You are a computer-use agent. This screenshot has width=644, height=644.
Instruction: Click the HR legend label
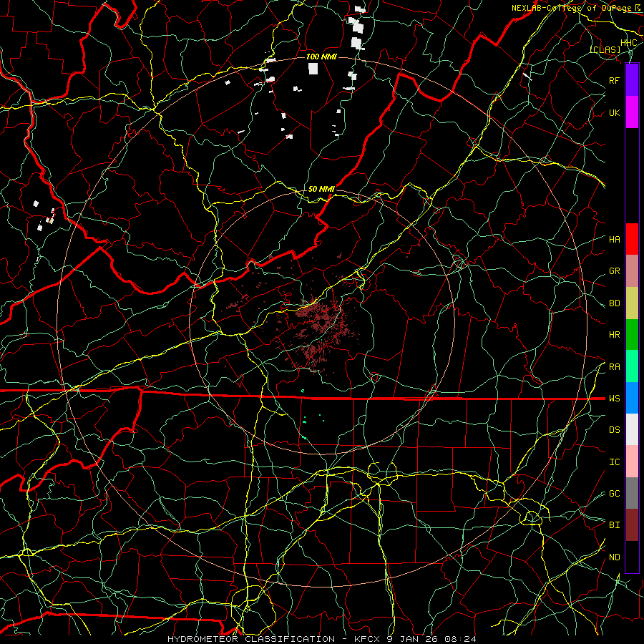[615, 335]
